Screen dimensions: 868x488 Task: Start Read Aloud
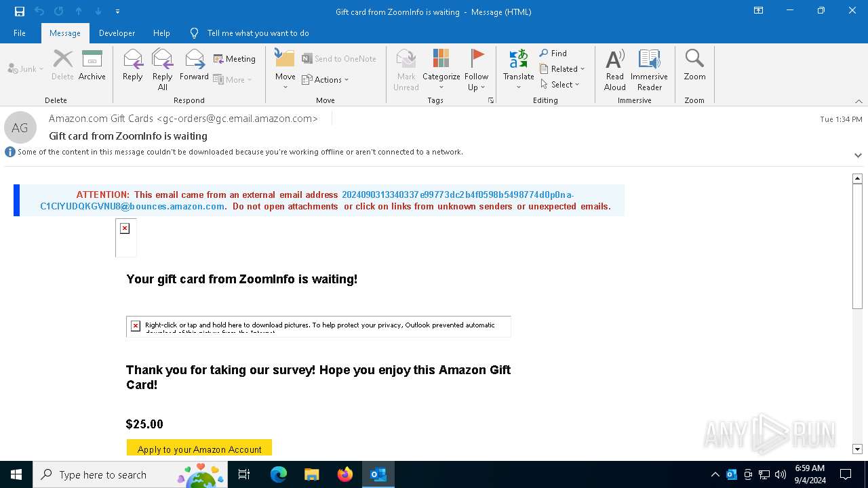615,69
